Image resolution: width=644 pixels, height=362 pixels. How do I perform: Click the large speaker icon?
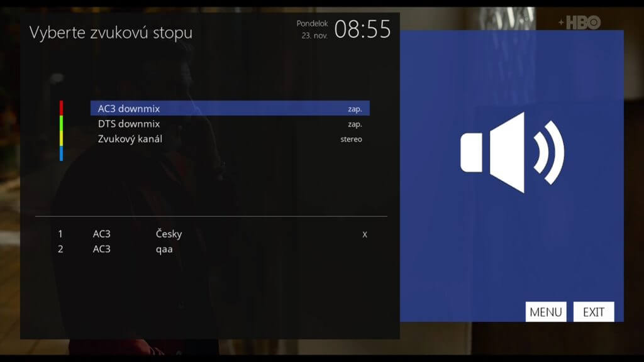point(512,153)
